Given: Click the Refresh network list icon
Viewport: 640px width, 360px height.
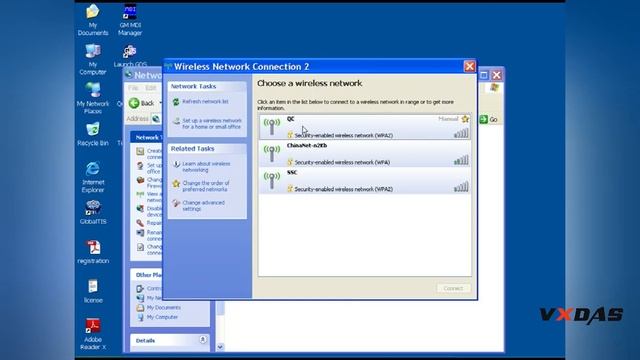Looking at the screenshot, I should (176, 102).
